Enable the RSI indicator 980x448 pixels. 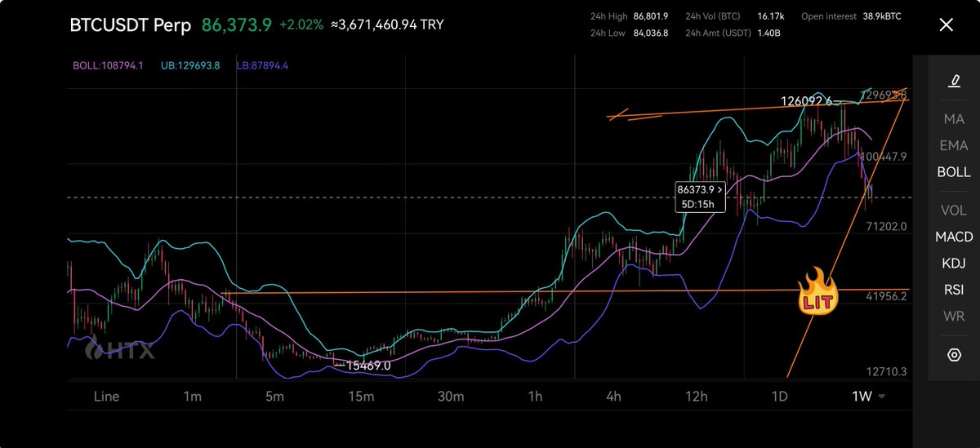click(x=954, y=289)
